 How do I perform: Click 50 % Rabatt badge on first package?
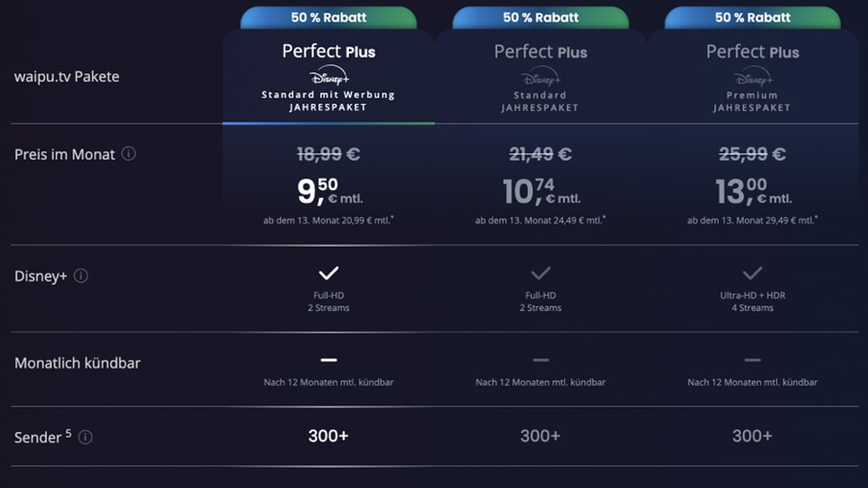pyautogui.click(x=328, y=17)
